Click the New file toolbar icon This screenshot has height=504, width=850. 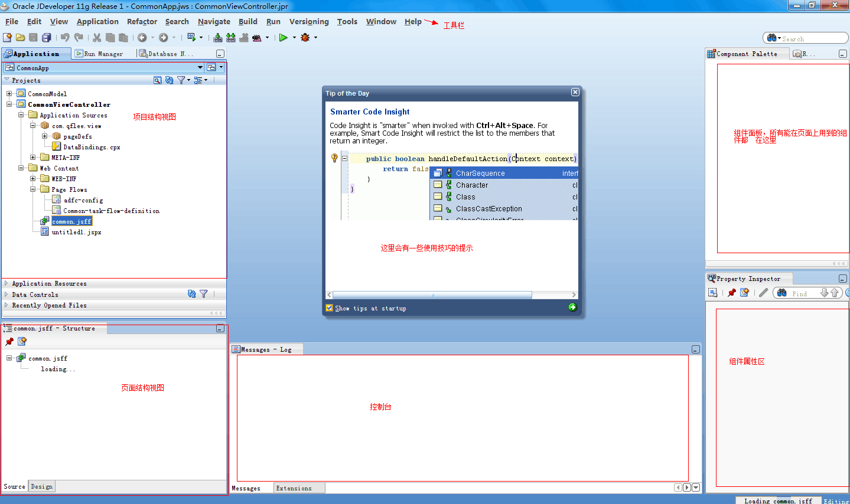tap(8, 37)
